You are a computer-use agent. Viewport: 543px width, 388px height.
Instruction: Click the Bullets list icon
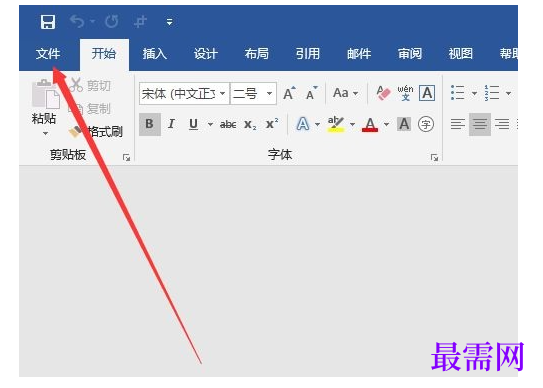point(458,93)
